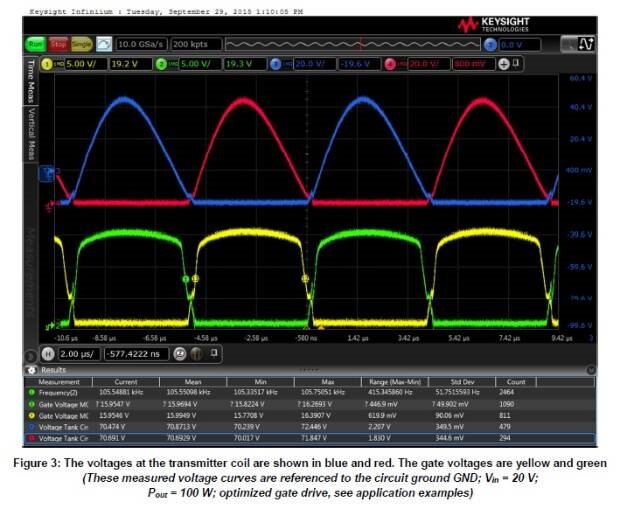Click the green measurement marker on the waveform
The width and height of the screenshot is (620, 509).
point(185,279)
